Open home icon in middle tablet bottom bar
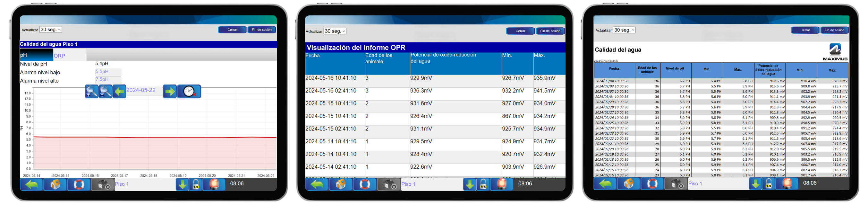The height and width of the screenshot is (206, 868). (x=341, y=184)
